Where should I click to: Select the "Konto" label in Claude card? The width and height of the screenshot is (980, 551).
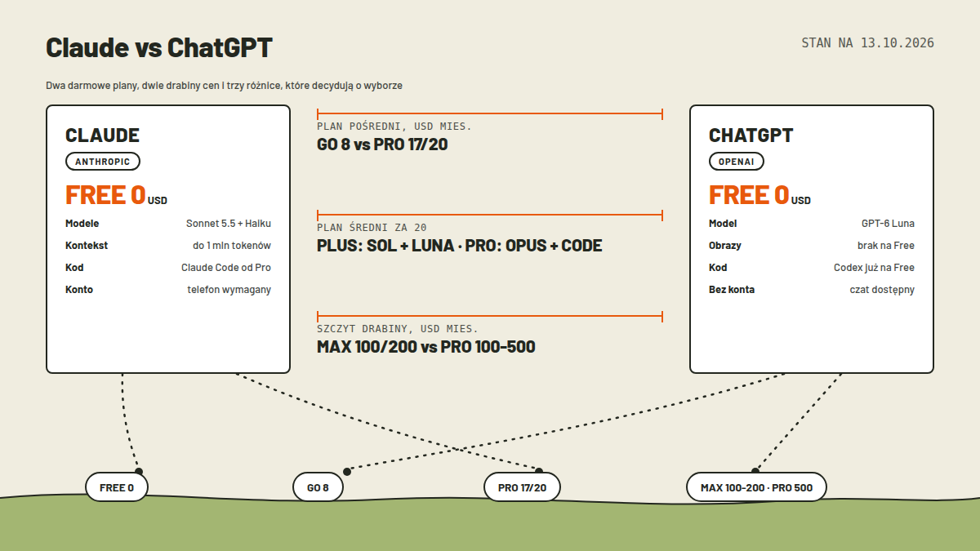pyautogui.click(x=79, y=290)
